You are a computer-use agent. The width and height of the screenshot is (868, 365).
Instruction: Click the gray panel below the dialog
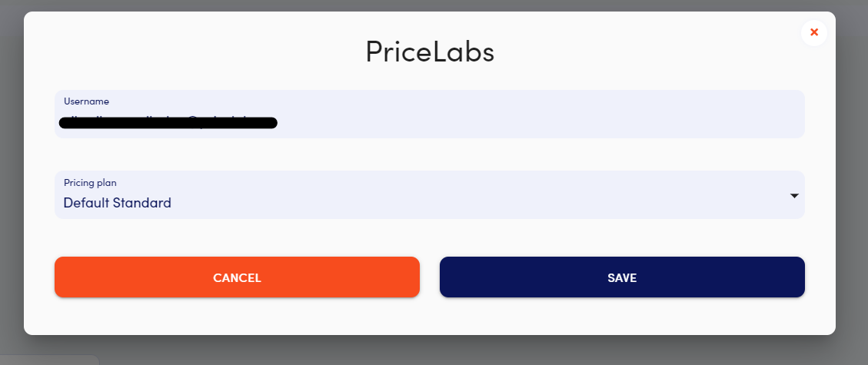50,360
